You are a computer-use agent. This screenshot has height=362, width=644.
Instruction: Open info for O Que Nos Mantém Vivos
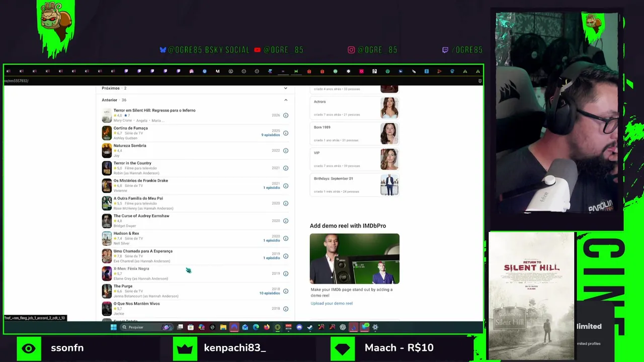click(286, 309)
